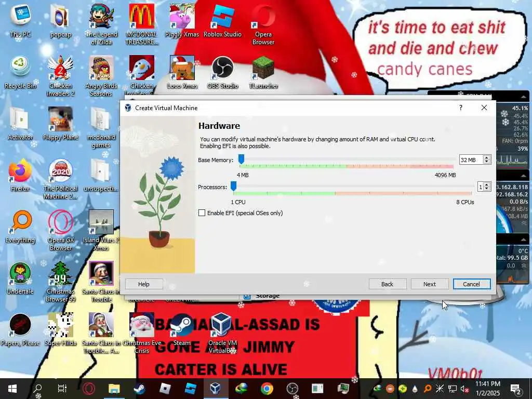Decrease Base Memory with spinner down arrow

[487, 162]
